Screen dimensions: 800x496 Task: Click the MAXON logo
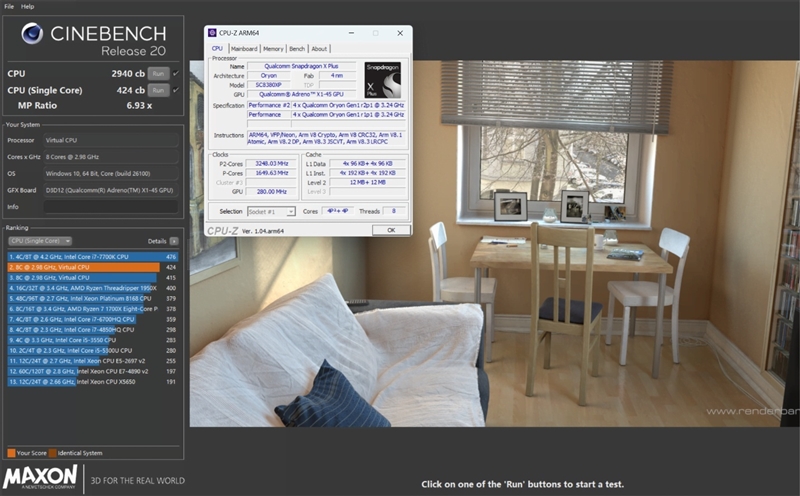point(40,477)
